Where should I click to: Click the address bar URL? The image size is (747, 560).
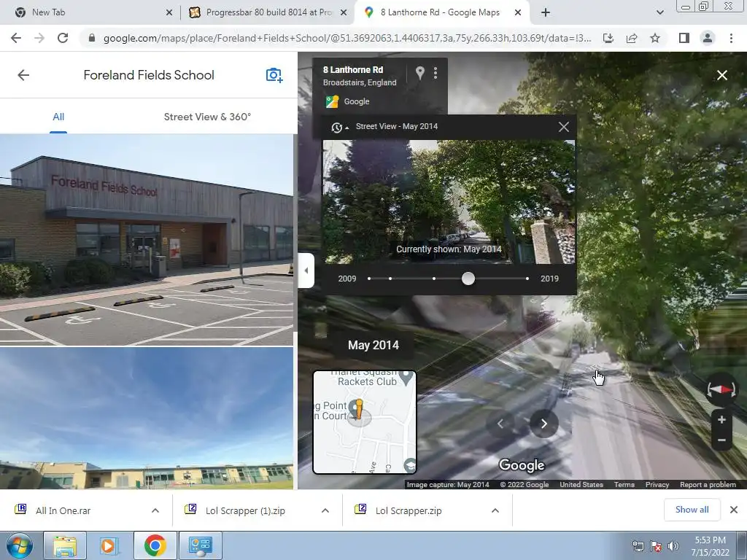(x=347, y=38)
